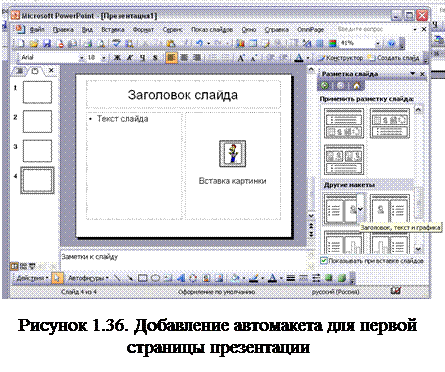Open the blue help question mark icon
The image size is (445, 372).
pyautogui.click(x=391, y=43)
